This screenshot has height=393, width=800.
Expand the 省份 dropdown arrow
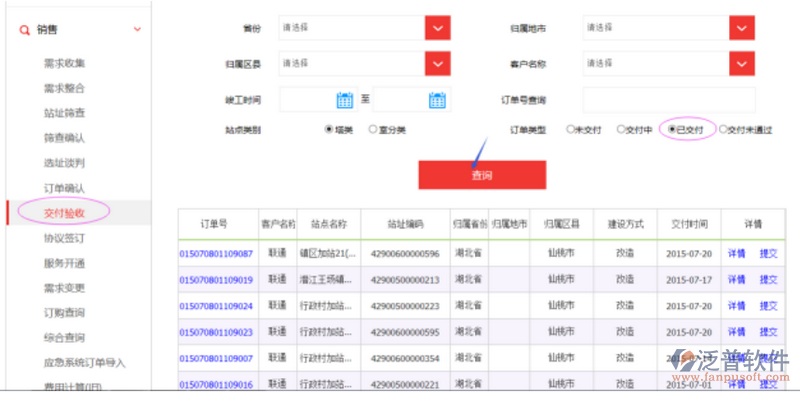438,28
